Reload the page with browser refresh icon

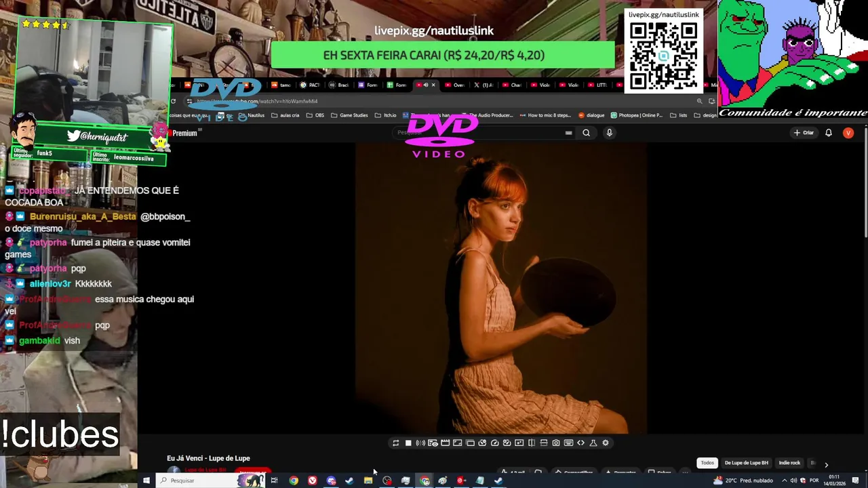173,101
